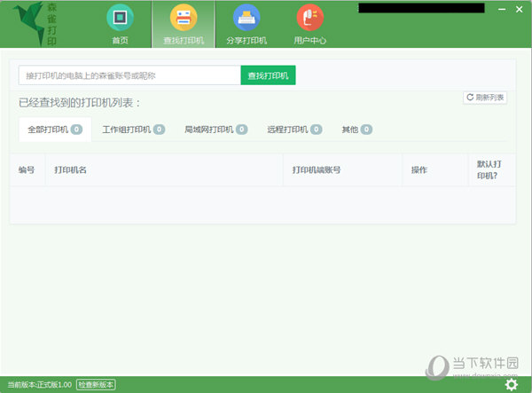
Task: Click the 编号 column header
Action: point(27,169)
